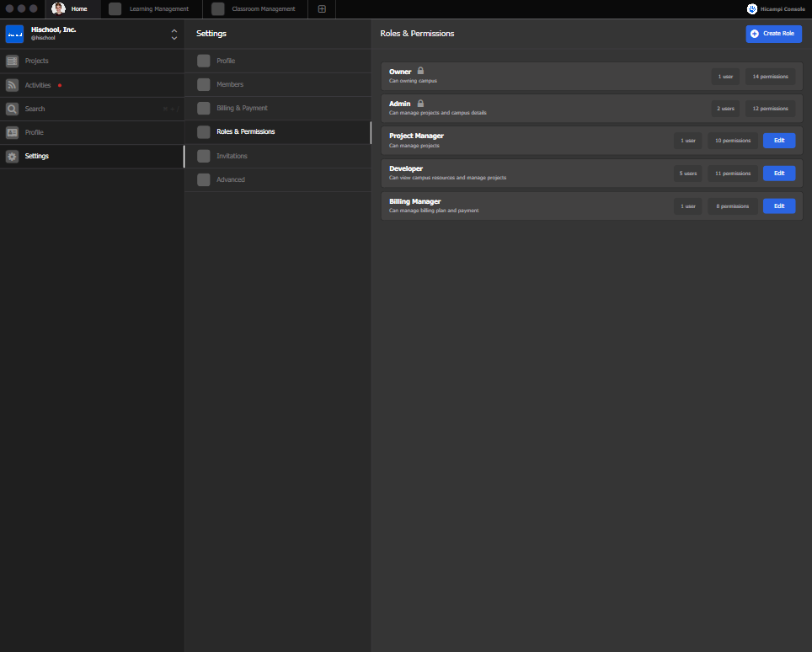Click the Hischool blue campus logo

(x=14, y=34)
